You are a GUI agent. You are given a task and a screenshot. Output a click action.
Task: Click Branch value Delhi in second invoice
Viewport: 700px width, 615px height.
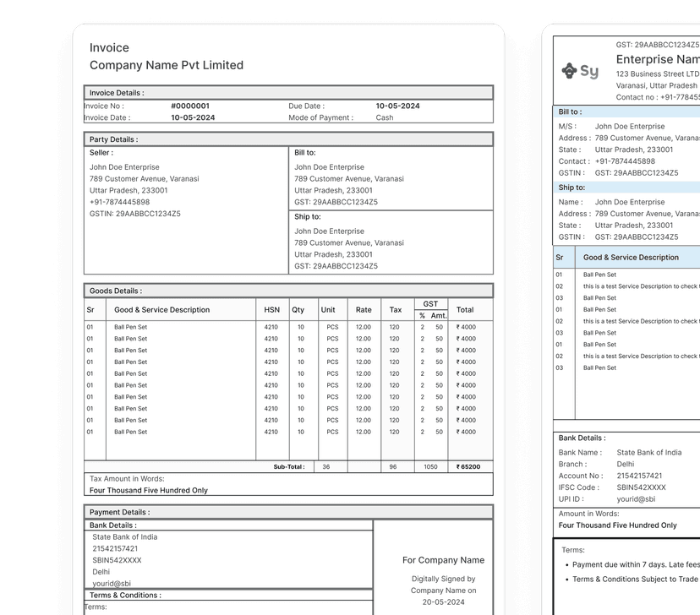pos(625,465)
